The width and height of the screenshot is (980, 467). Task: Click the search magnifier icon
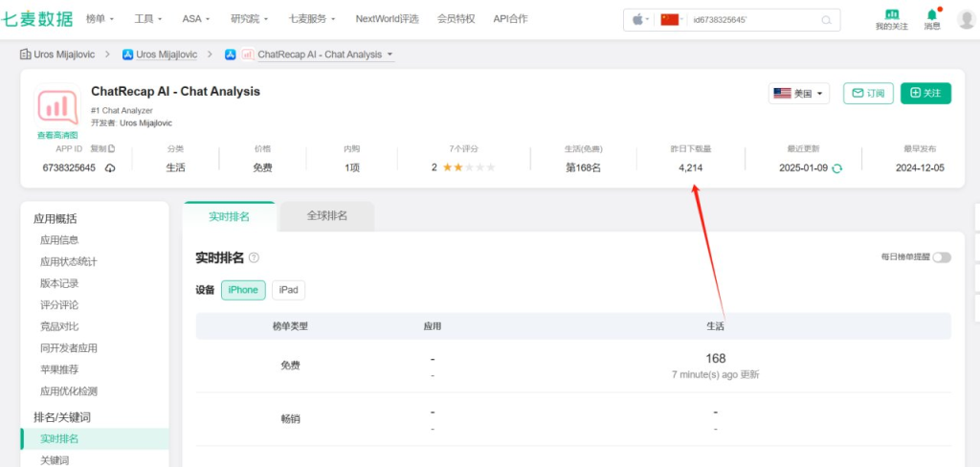click(x=826, y=20)
